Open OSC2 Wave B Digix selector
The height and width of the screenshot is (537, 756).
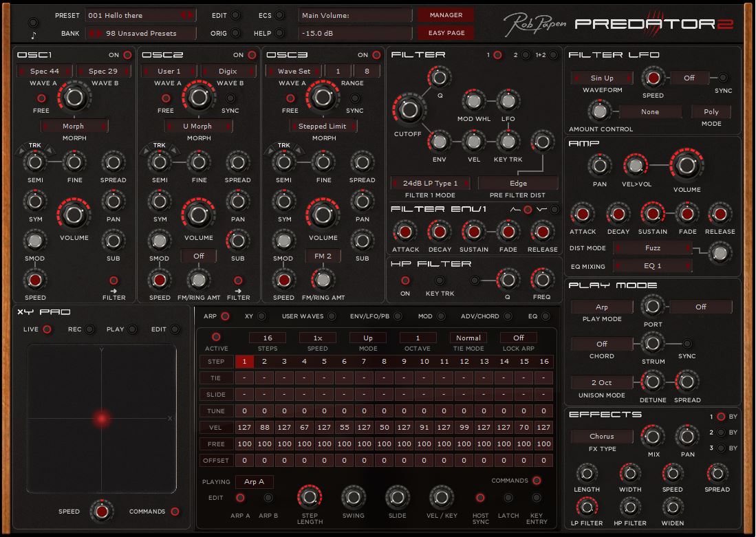228,71
